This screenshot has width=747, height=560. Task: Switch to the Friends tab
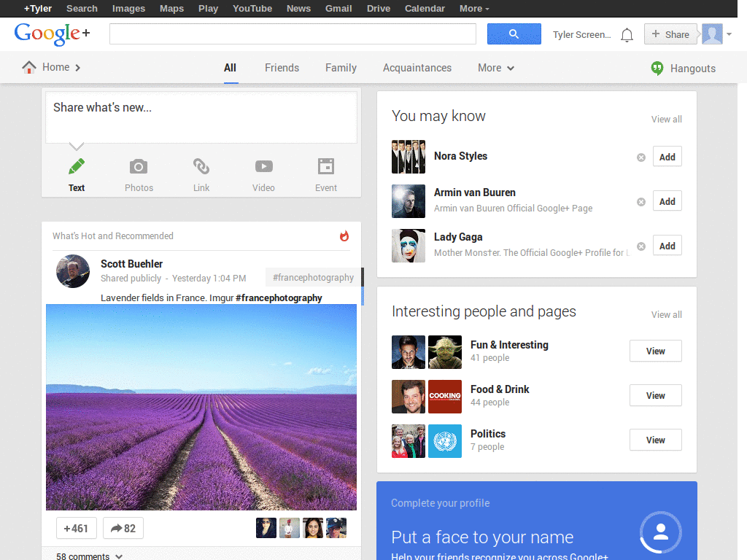282,68
